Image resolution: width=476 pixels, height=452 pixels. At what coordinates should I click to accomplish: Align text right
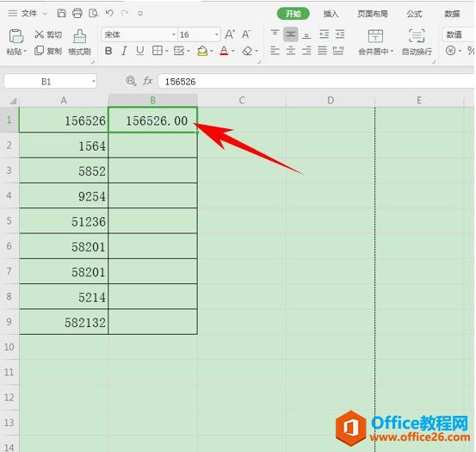(306, 51)
